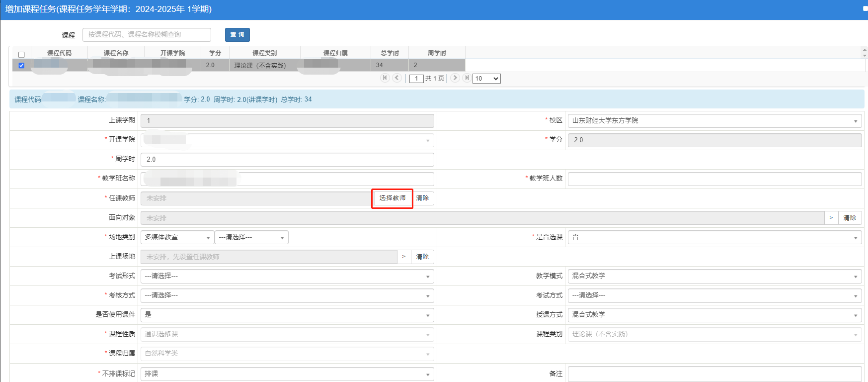Click the 清除 button for 面向对象

[849, 218]
